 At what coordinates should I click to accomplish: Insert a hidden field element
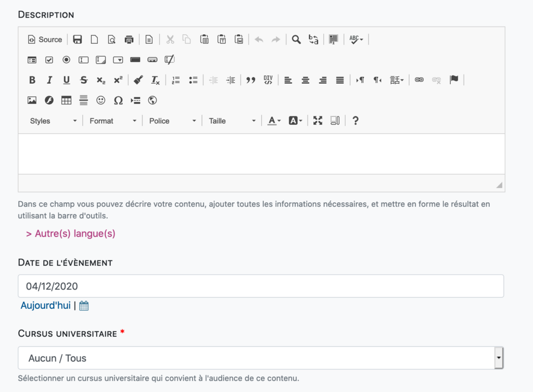pos(170,60)
